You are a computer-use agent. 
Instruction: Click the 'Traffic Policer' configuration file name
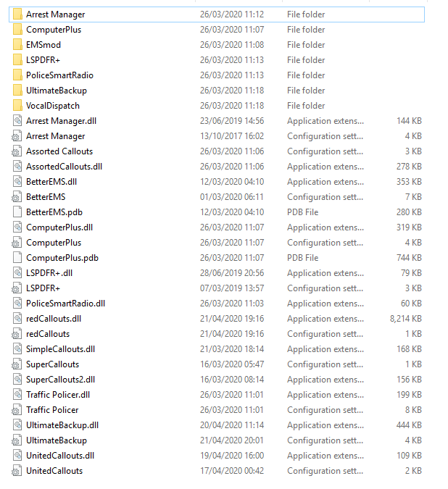point(52,410)
